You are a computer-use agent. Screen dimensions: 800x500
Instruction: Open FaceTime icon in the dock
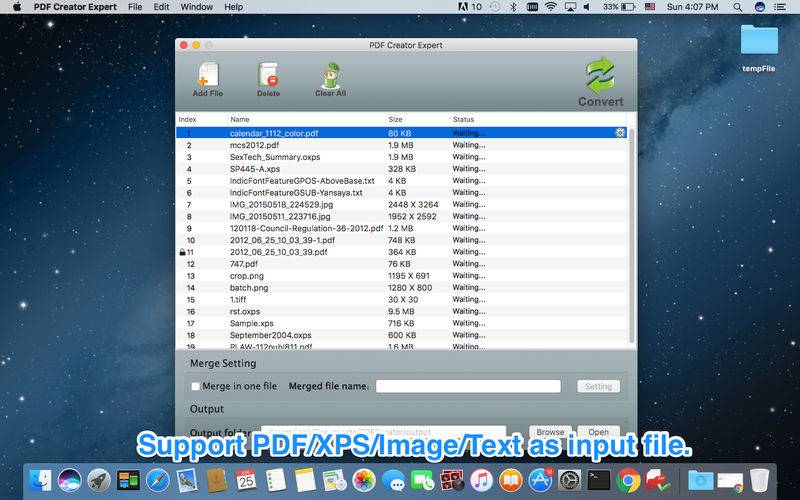[x=422, y=480]
